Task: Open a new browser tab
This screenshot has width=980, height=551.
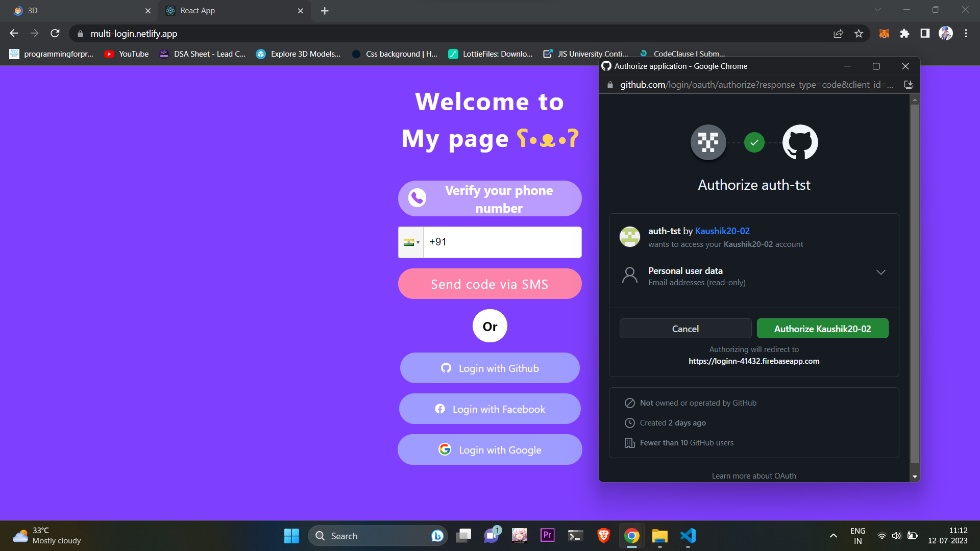Action: click(x=325, y=11)
